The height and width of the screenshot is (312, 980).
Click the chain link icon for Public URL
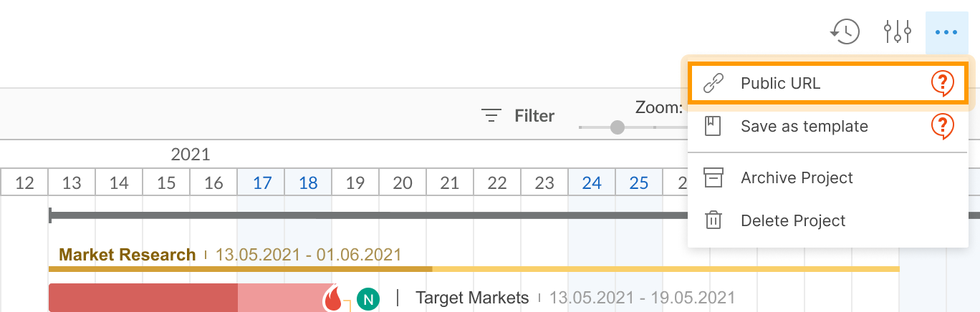coord(714,84)
